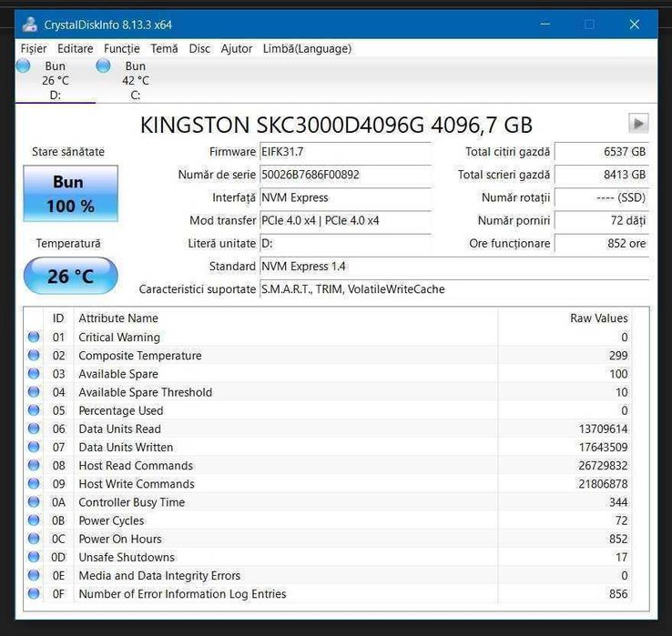Image resolution: width=672 pixels, height=636 pixels.
Task: Click the Error Information Log Entries value 856
Action: click(x=618, y=594)
